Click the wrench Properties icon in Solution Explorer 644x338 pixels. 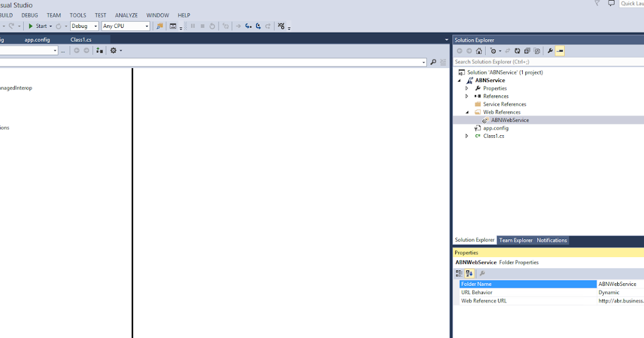pyautogui.click(x=550, y=51)
